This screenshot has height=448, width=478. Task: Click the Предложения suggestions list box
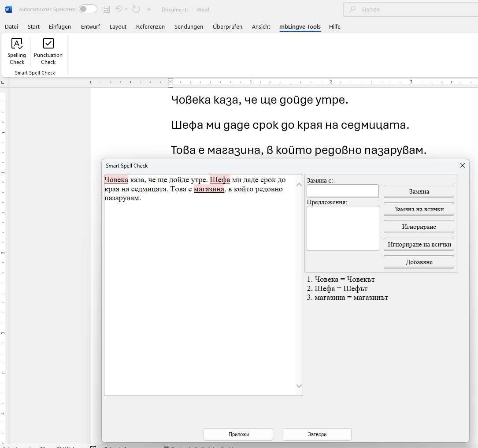click(342, 228)
